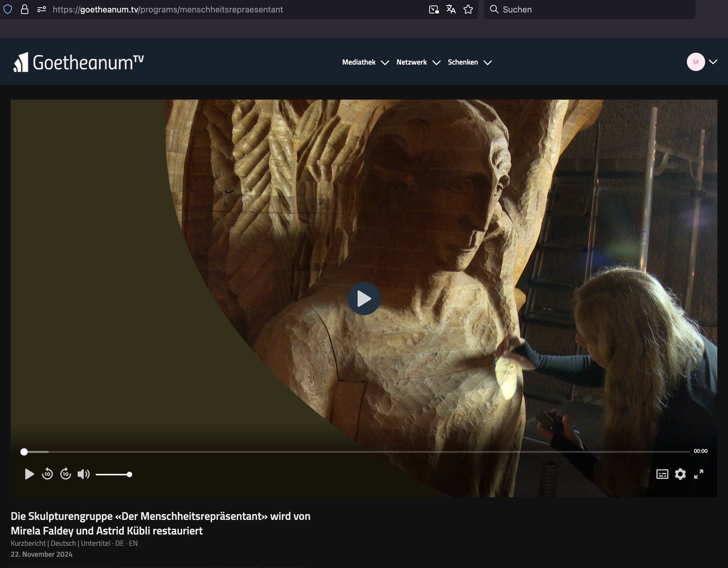728x568 pixels.
Task: Click the Suchen search field
Action: tap(589, 9)
